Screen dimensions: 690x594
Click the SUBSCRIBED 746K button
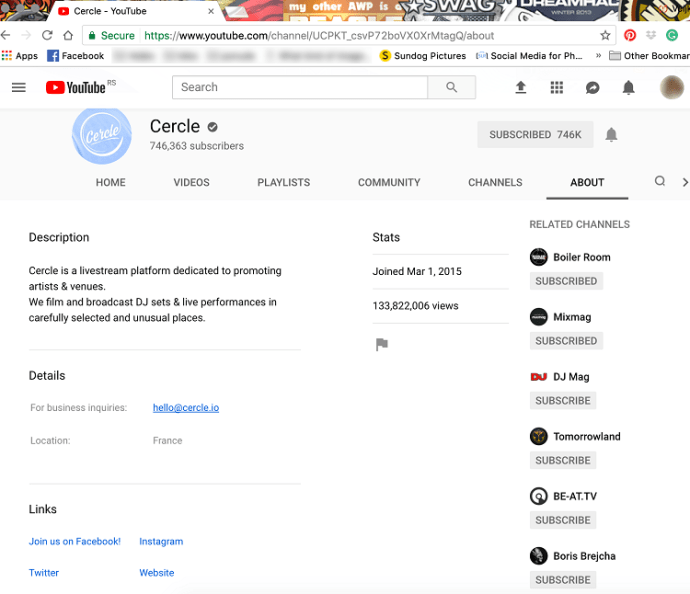pyautogui.click(x=535, y=135)
